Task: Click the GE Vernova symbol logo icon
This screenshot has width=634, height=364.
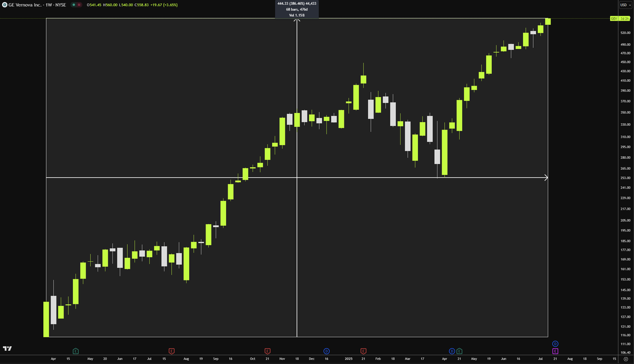Action: tap(4, 4)
